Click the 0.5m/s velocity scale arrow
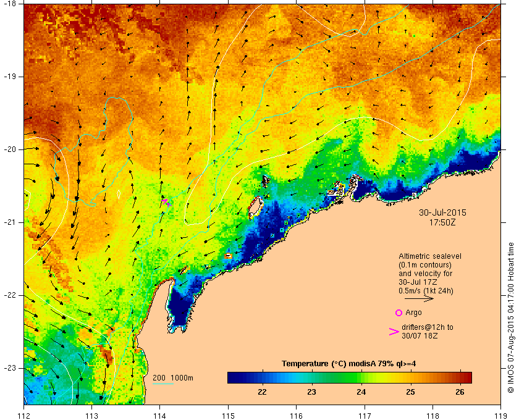The image size is (519, 420). pyautogui.click(x=419, y=299)
